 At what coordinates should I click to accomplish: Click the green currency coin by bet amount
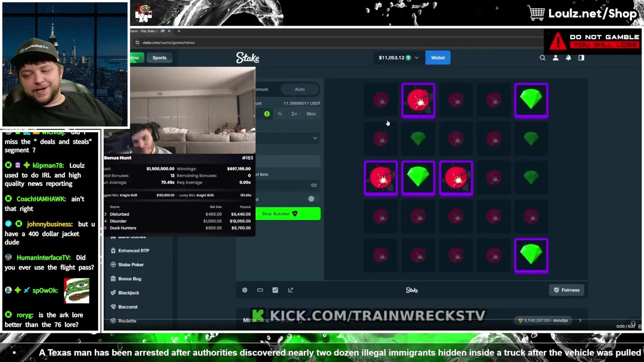(267, 114)
